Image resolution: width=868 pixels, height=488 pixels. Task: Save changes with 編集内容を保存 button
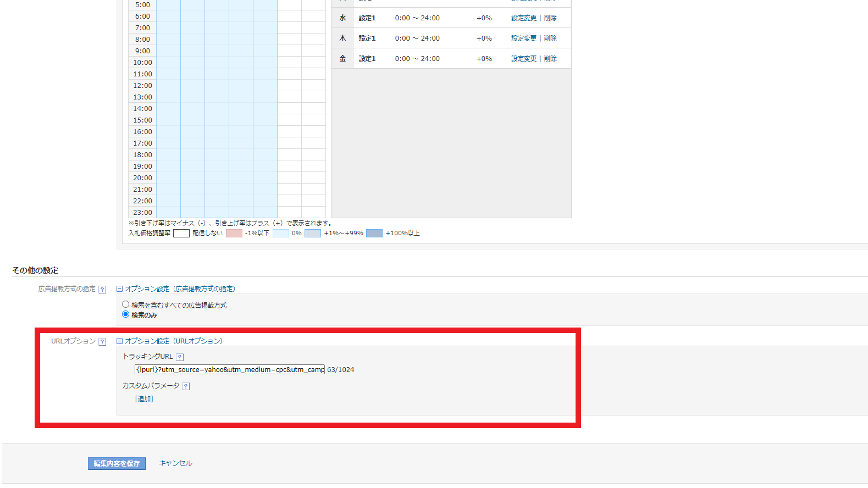click(117, 463)
